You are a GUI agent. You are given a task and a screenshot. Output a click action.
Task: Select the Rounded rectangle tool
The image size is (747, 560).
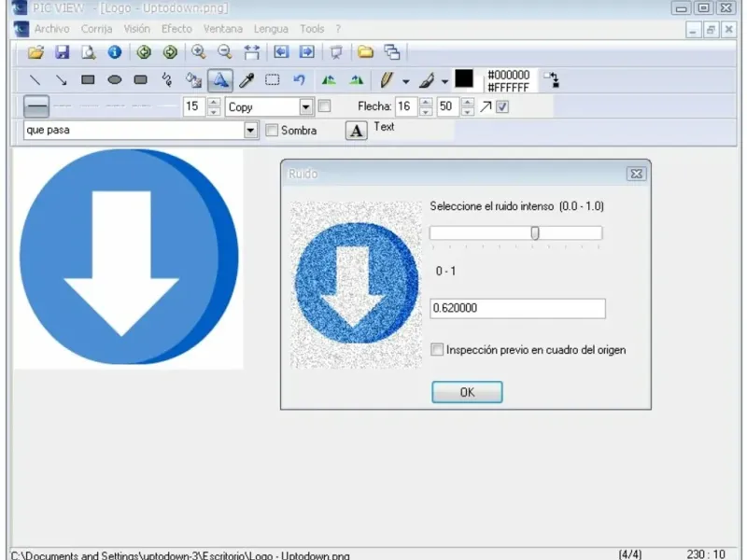pyautogui.click(x=141, y=79)
